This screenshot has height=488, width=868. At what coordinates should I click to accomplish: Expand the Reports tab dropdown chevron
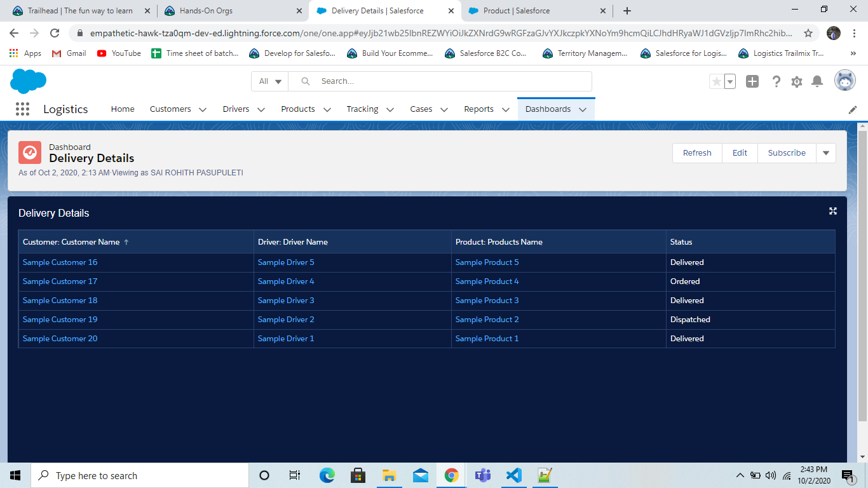[506, 109]
